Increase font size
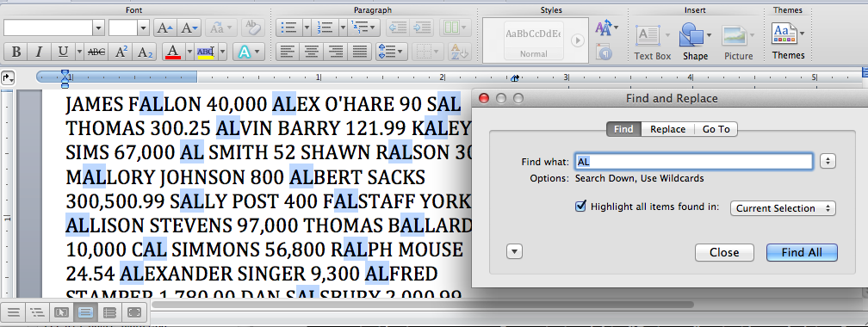868x327 pixels. (x=165, y=28)
